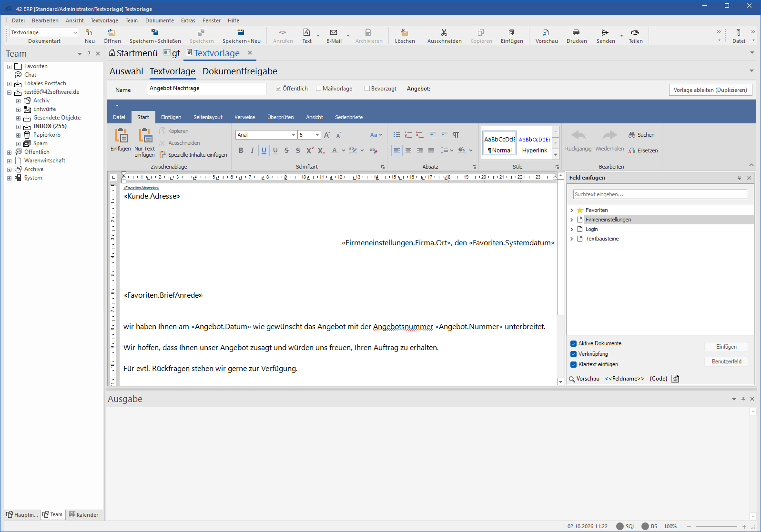The width and height of the screenshot is (761, 532).
Task: Toggle the Verknüpfung checkbox
Action: coord(574,354)
